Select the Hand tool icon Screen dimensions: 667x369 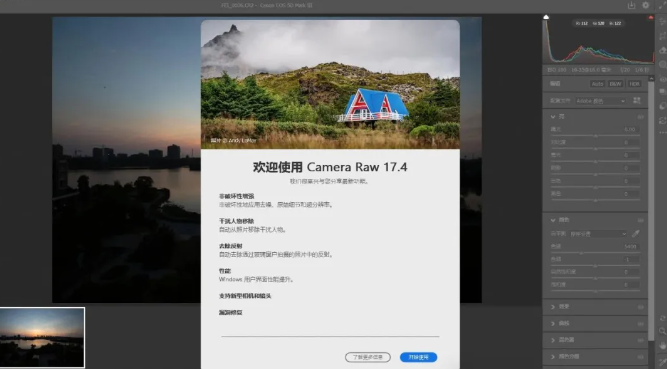pyautogui.click(x=662, y=345)
